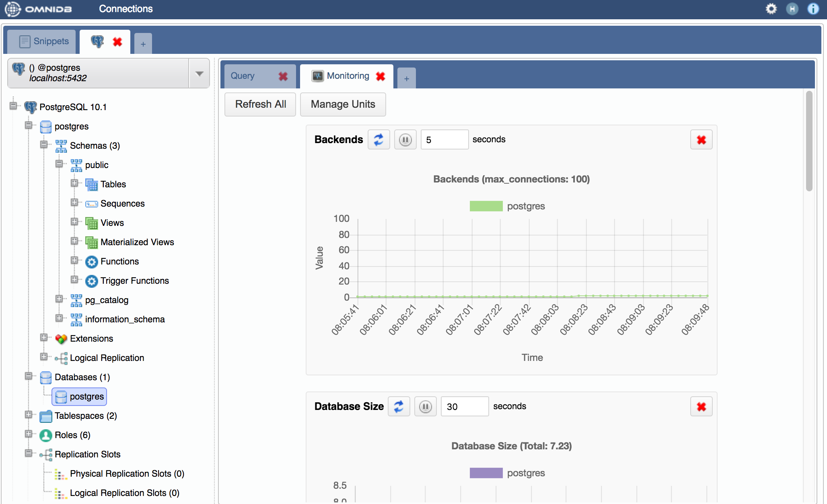Remove the Database Size monitoring unit
The image size is (827, 504).
(702, 406)
